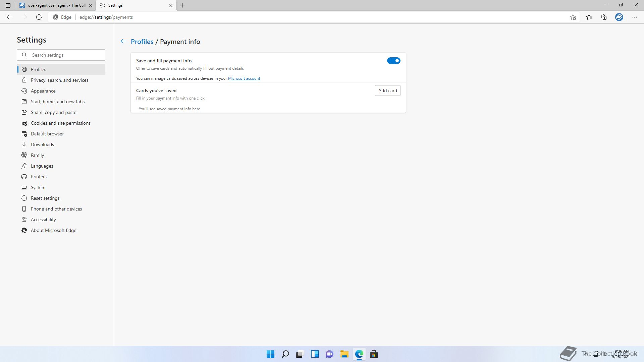Open the Microsoft account link
Image resolution: width=644 pixels, height=362 pixels.
click(x=244, y=78)
